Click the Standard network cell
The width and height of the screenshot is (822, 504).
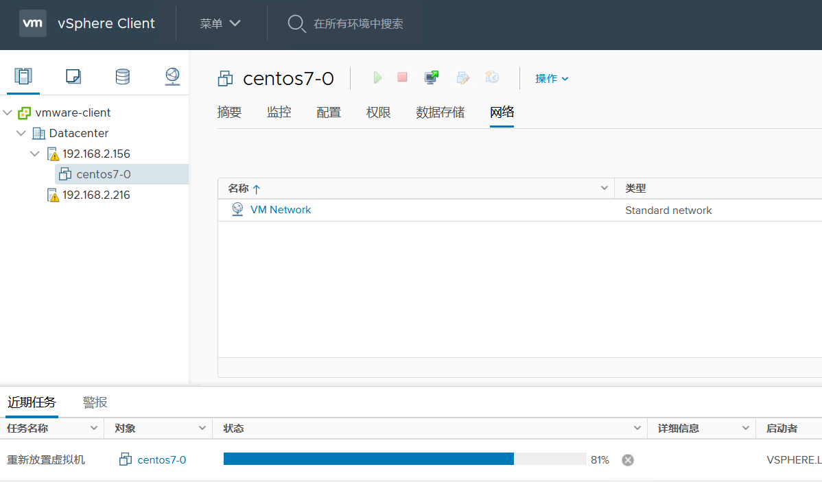(x=668, y=211)
